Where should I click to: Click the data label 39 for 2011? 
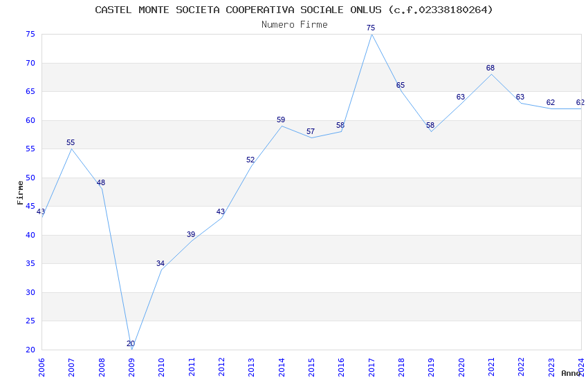[x=191, y=234]
